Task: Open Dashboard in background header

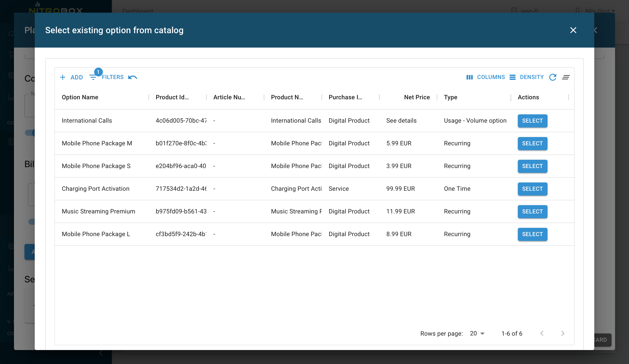Action: (138, 11)
